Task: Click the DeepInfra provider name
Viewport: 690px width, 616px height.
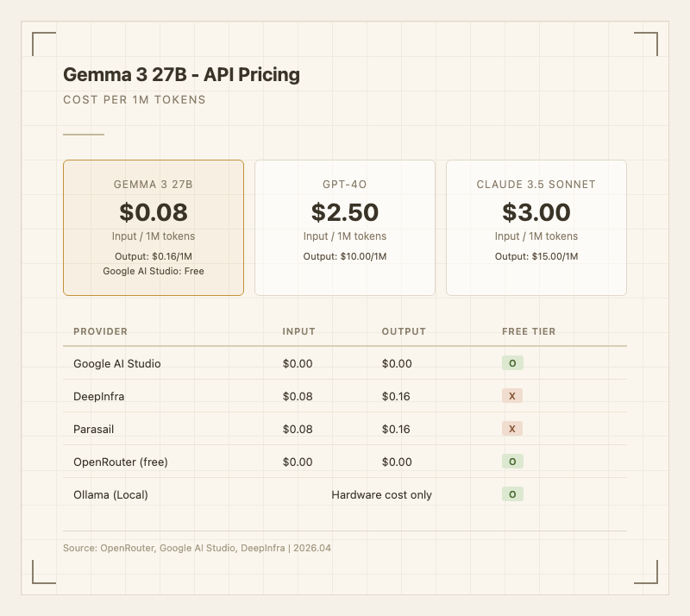Action: tap(99, 397)
